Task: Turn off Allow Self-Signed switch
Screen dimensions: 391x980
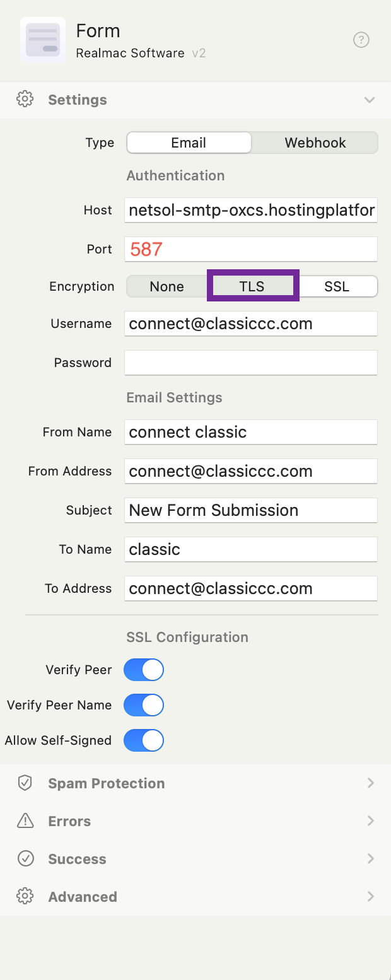Action: click(144, 740)
